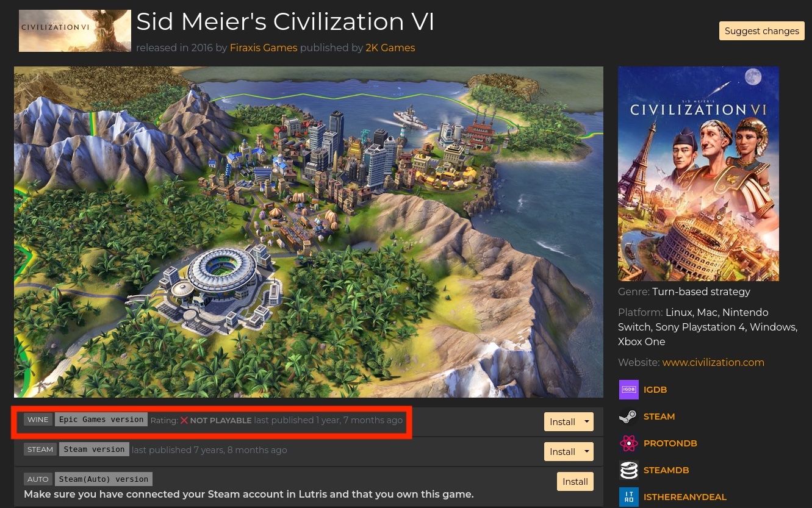Click the Suggest changes button
The height and width of the screenshot is (508, 812).
point(761,31)
